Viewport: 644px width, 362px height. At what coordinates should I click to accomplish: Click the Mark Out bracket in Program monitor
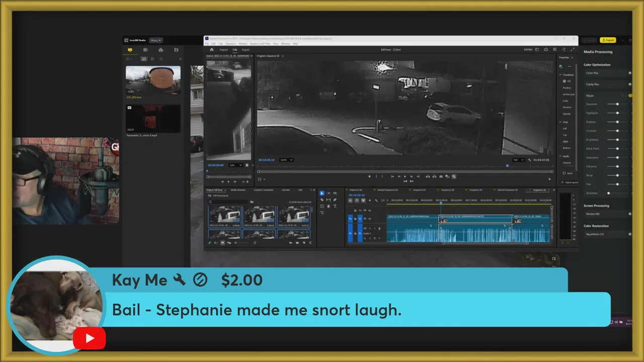coord(382,176)
